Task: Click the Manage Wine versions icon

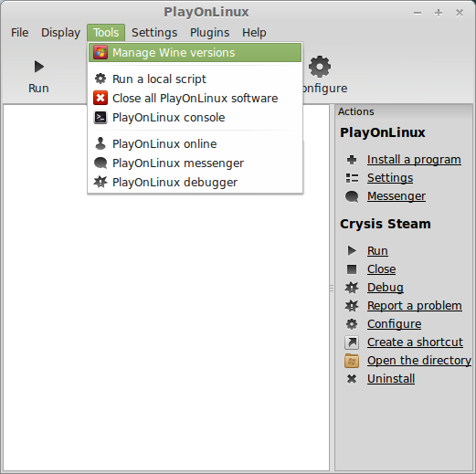Action: [100, 52]
